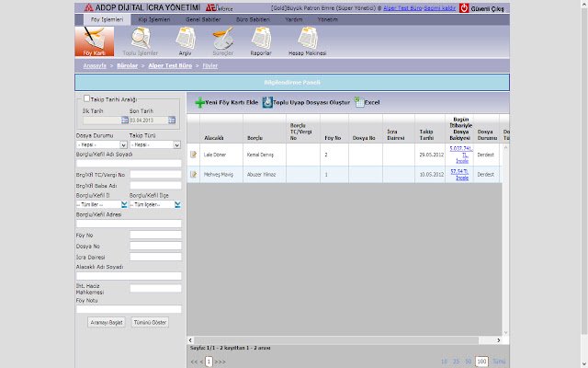The image size is (588, 368).
Task: Select the Abuzer Yılmaz cell
Action: point(265,174)
